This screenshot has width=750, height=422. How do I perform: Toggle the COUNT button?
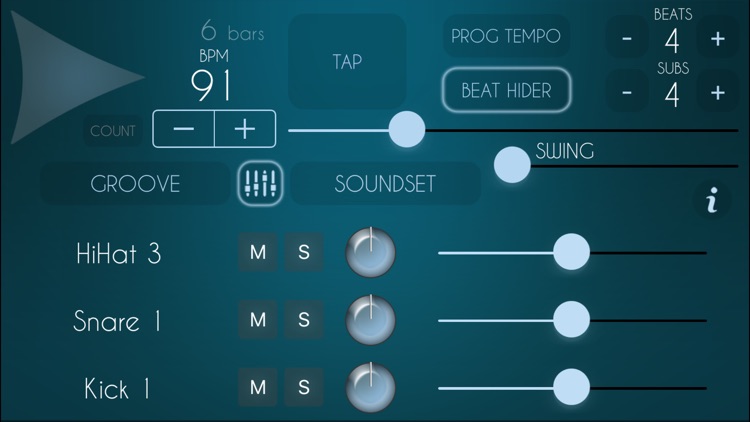pos(113,131)
